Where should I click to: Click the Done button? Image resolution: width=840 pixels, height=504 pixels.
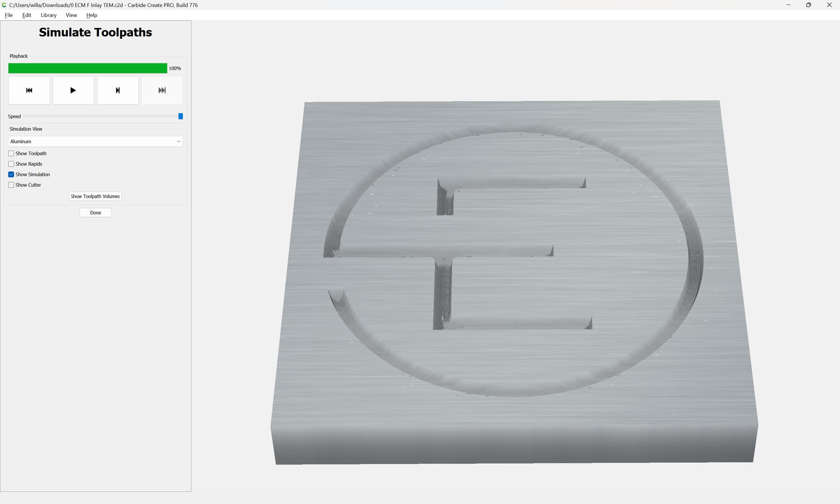95,213
